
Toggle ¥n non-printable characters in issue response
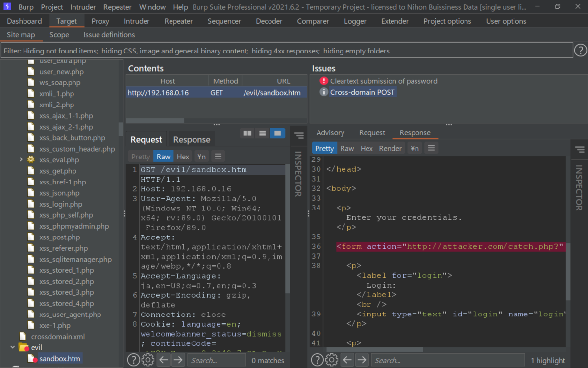coord(415,148)
